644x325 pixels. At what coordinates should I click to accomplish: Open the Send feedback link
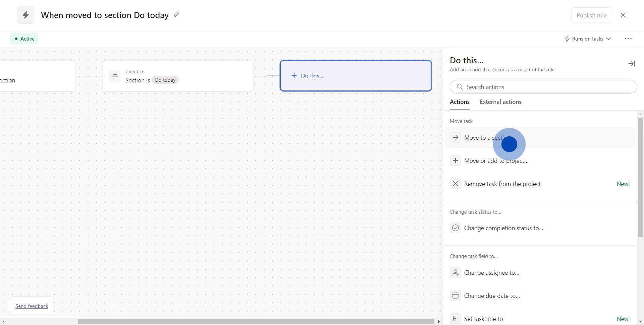tap(32, 306)
